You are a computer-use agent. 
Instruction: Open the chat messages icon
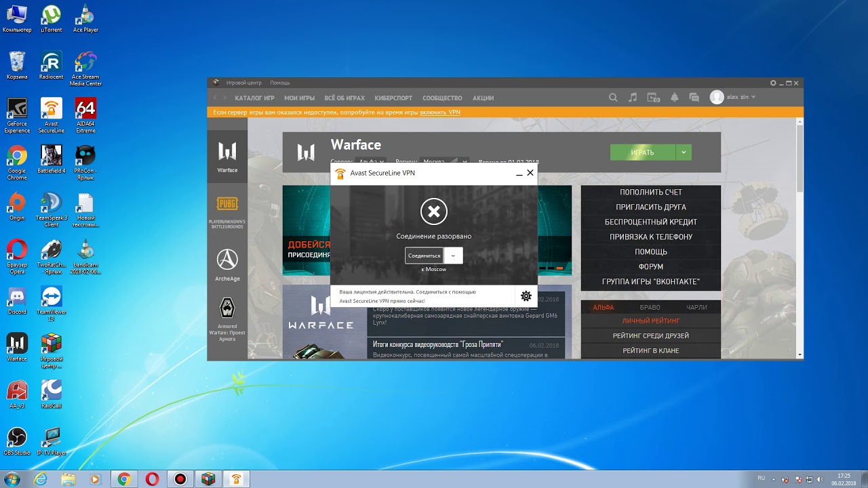(x=694, y=98)
